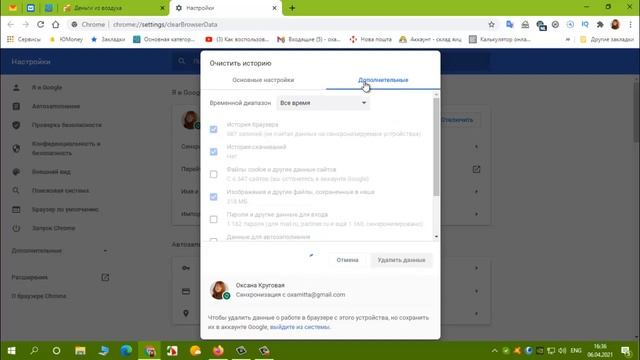Open Конфиденциальность и безопасность sidebar item
This screenshot has height=360, width=640.
[x=66, y=149]
